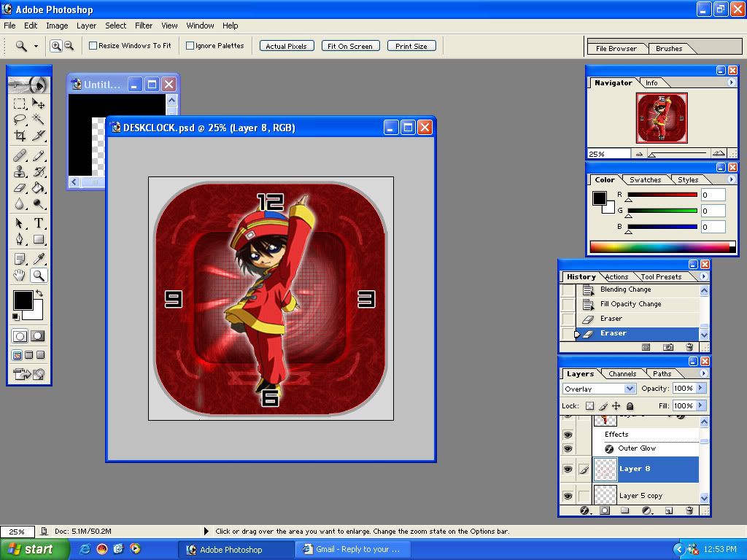Screen dimensions: 747x560
Task: Toggle Effects visibility eye
Action: click(x=568, y=435)
